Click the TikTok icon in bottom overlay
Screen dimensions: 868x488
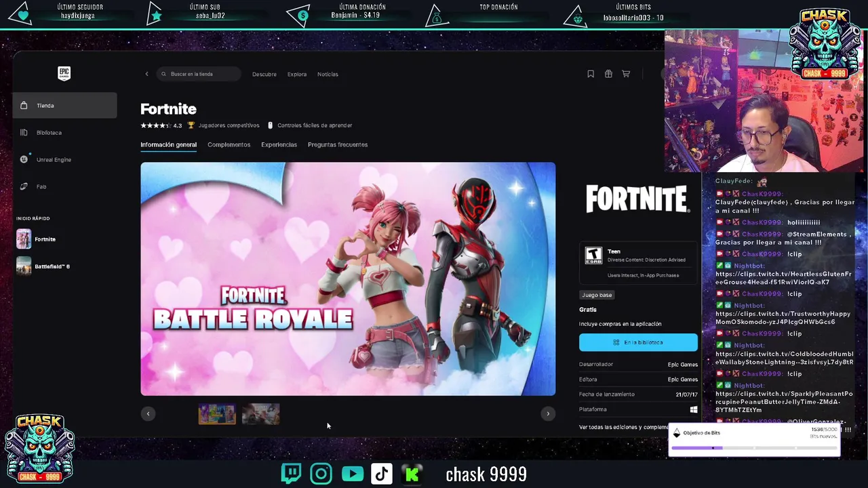pos(382,473)
